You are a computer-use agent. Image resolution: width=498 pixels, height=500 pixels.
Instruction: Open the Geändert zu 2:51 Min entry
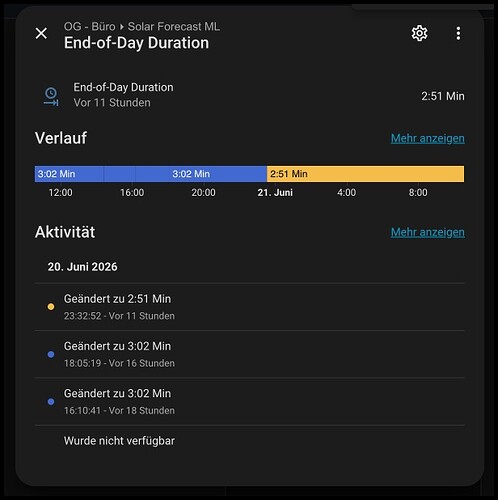click(x=249, y=307)
